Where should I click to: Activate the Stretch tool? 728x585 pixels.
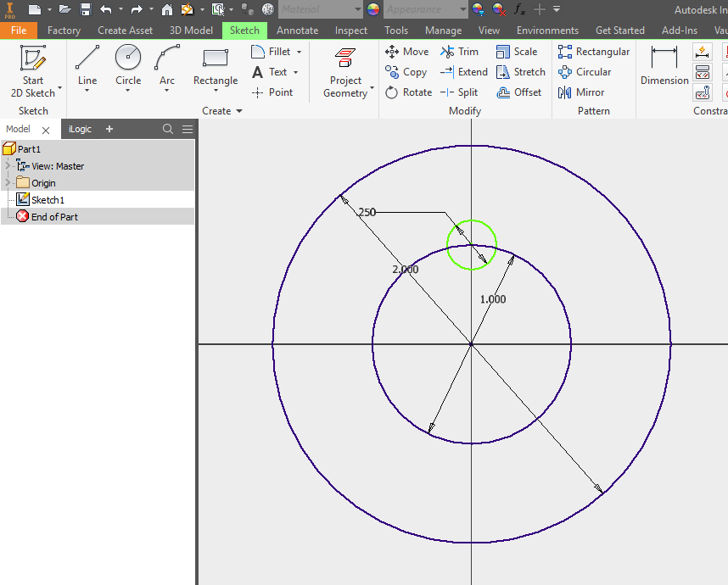pos(520,72)
